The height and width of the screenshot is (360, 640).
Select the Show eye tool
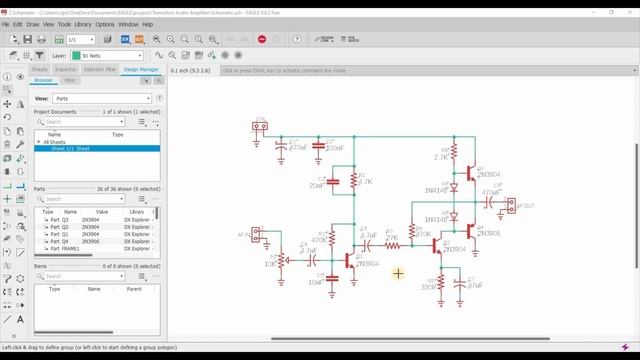20,77
